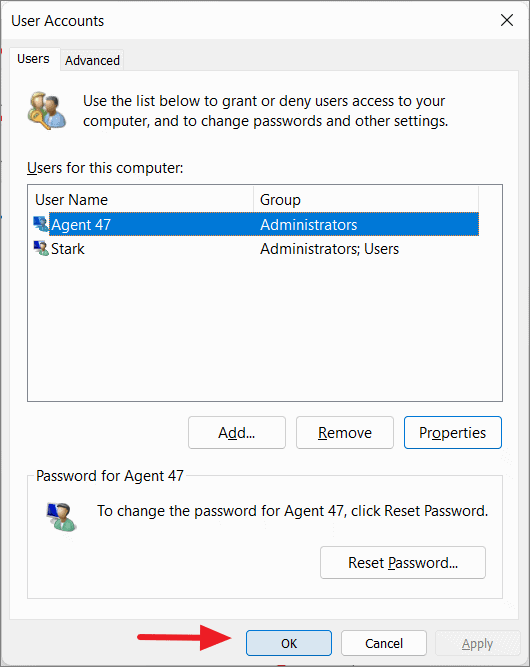Click the Stark user account icon
Viewport: 530px width, 667px height.
point(41,248)
